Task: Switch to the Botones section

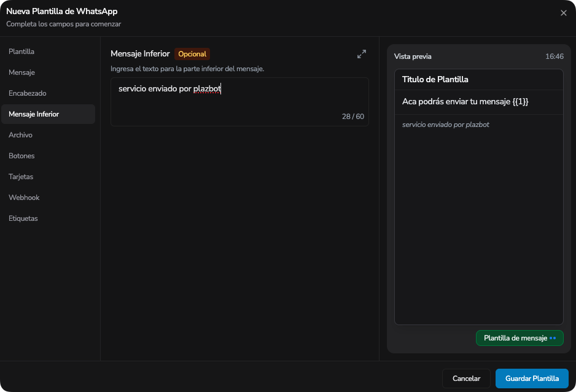Action: coord(48,156)
